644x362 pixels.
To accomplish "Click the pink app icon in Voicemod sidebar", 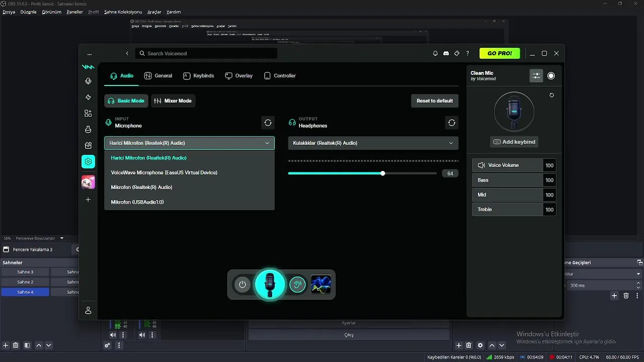I will tap(88, 182).
